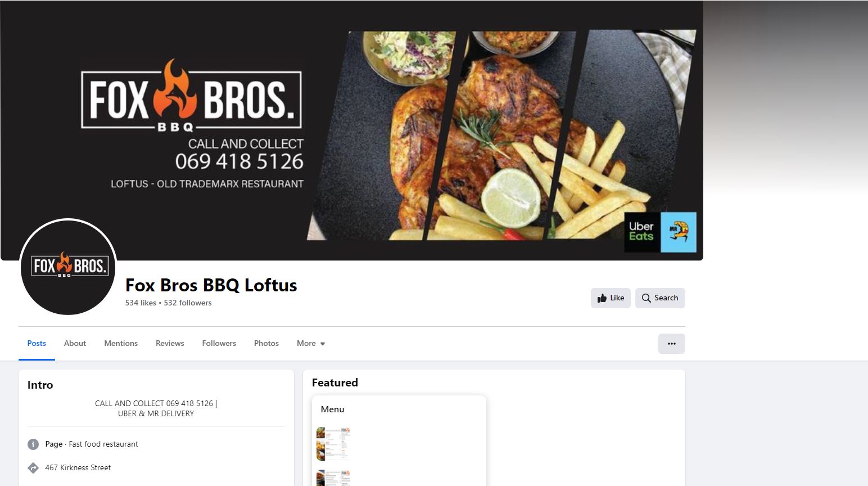Open the first Menu thumbnail image
The image size is (868, 486).
pos(333,444)
